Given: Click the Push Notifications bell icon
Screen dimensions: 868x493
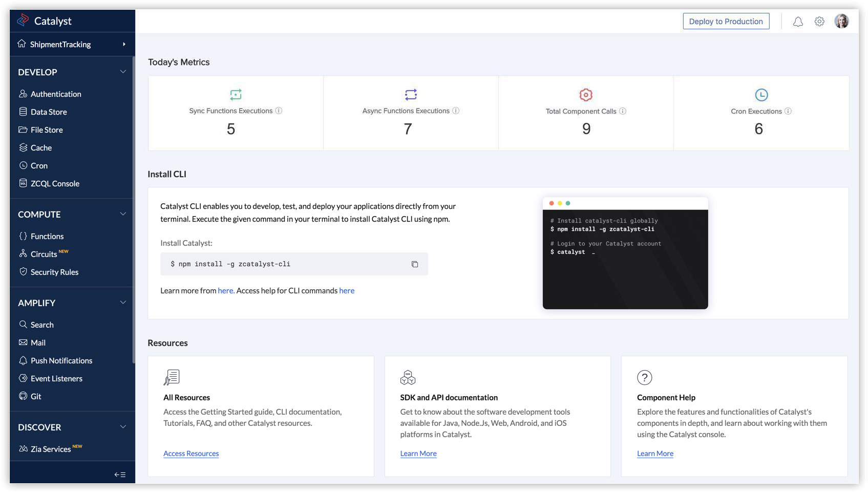Looking at the screenshot, I should 23,360.
